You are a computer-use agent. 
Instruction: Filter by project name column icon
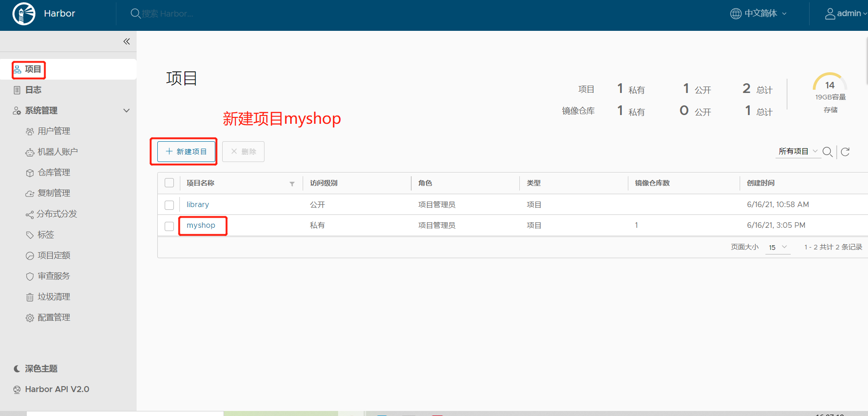point(292,184)
